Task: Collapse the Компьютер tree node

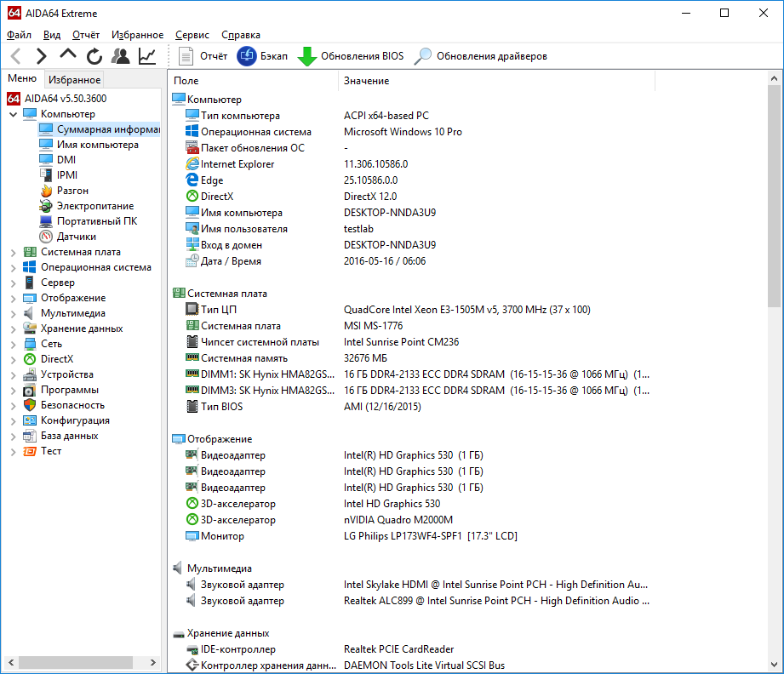Action: pos(13,114)
